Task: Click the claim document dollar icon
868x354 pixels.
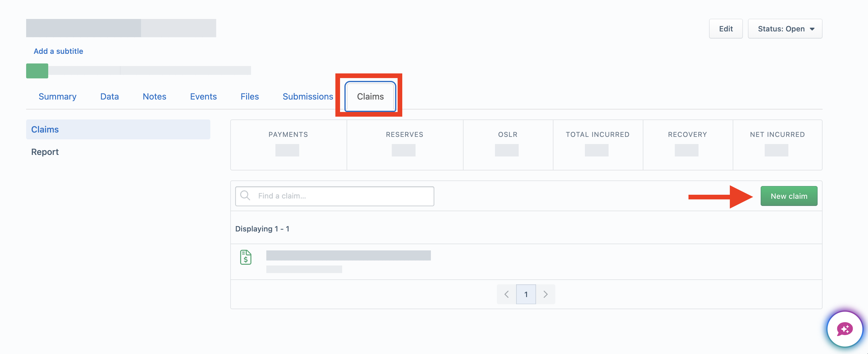Action: (x=246, y=257)
